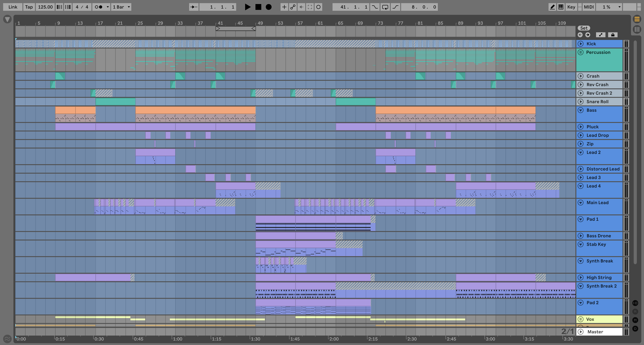The height and width of the screenshot is (345, 644).
Task: Open the CPU load 1% dropdown
Action: click(x=609, y=7)
